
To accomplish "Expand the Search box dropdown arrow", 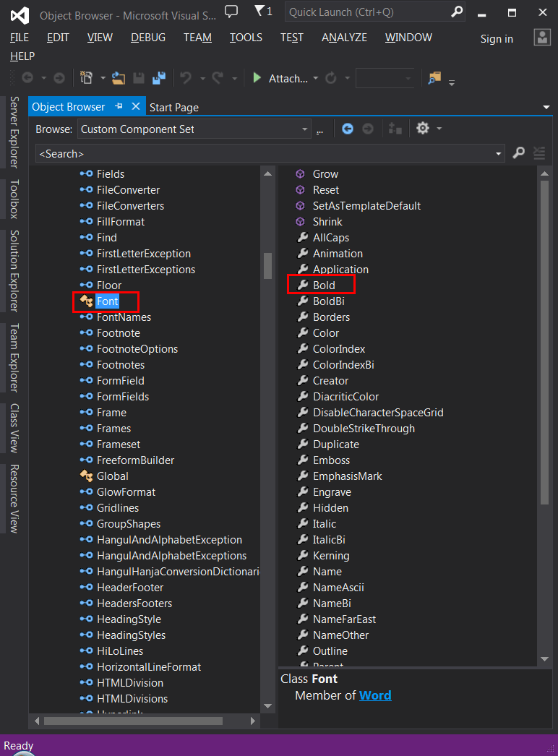I will coord(498,154).
